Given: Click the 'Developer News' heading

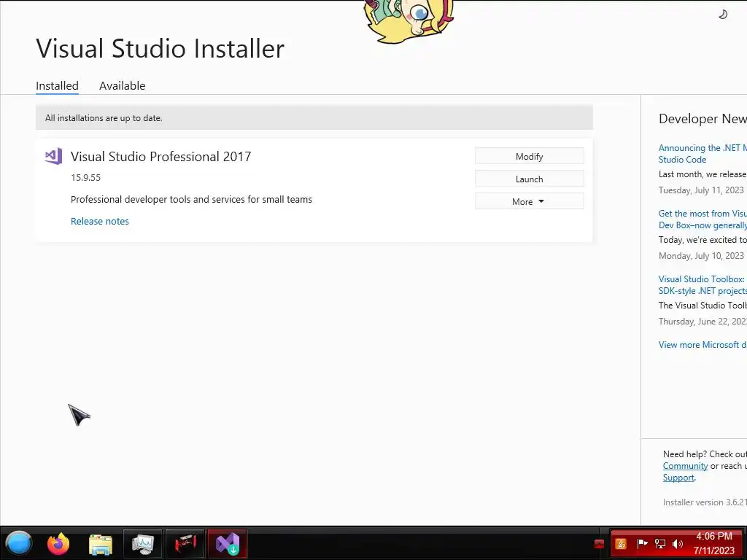Looking at the screenshot, I should [703, 119].
